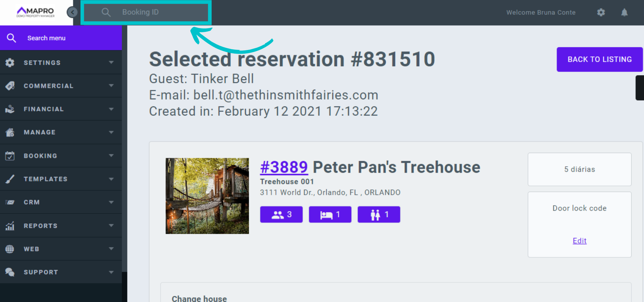644x302 pixels.
Task: Click the Amapro logo
Action: (36, 12)
